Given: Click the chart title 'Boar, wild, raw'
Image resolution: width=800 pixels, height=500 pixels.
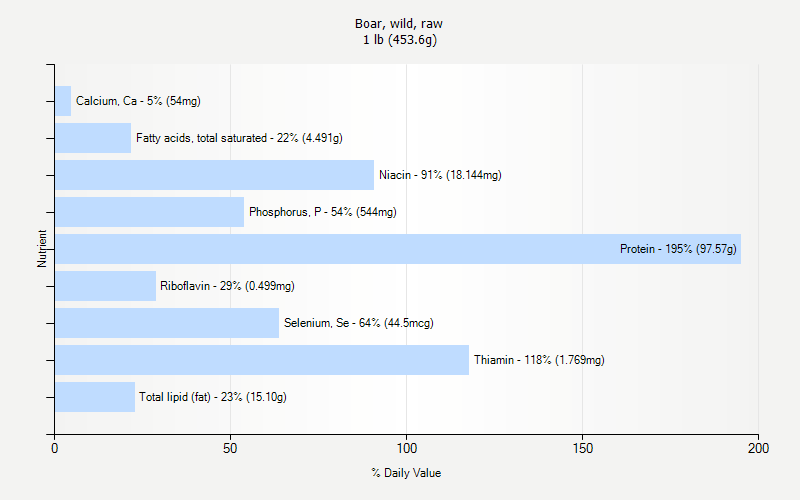Looking at the screenshot, I should click(x=399, y=24).
